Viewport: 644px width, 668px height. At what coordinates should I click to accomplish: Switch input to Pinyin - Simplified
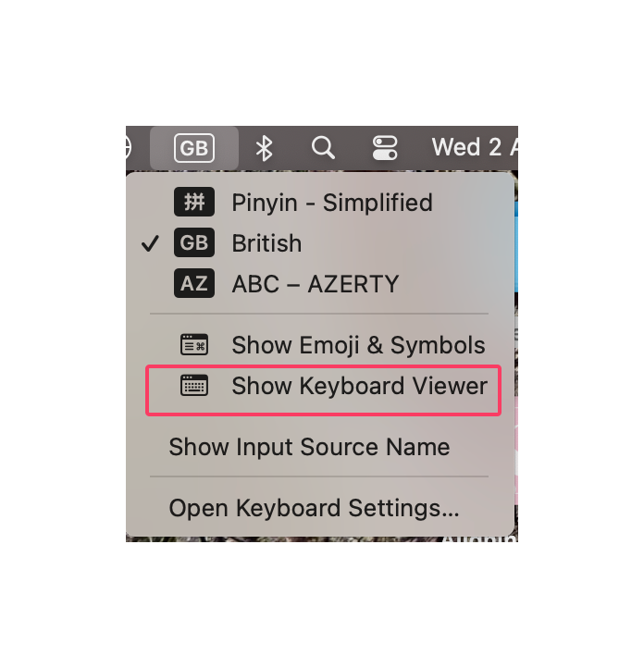coord(320,202)
